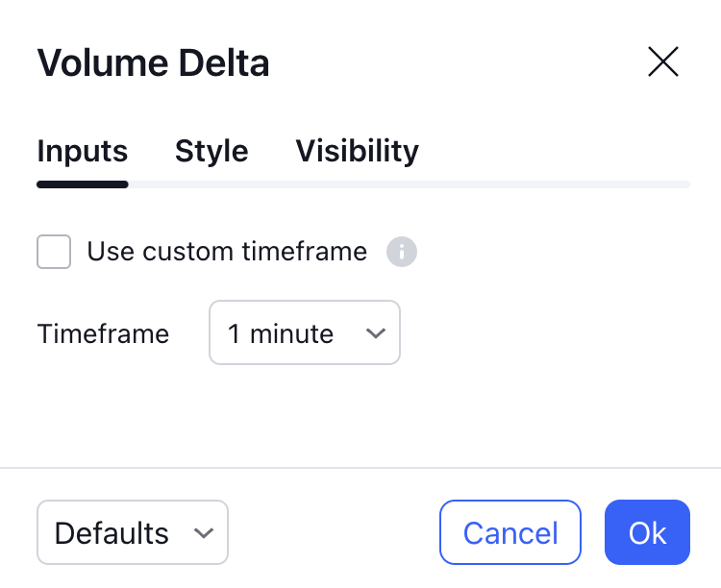
Task: Click the "1 minute" value text
Action: tap(281, 333)
